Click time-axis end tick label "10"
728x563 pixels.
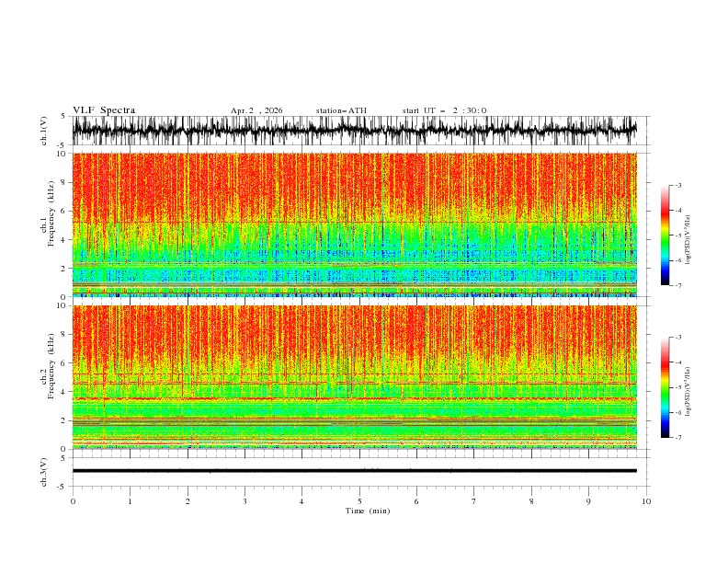(x=646, y=501)
